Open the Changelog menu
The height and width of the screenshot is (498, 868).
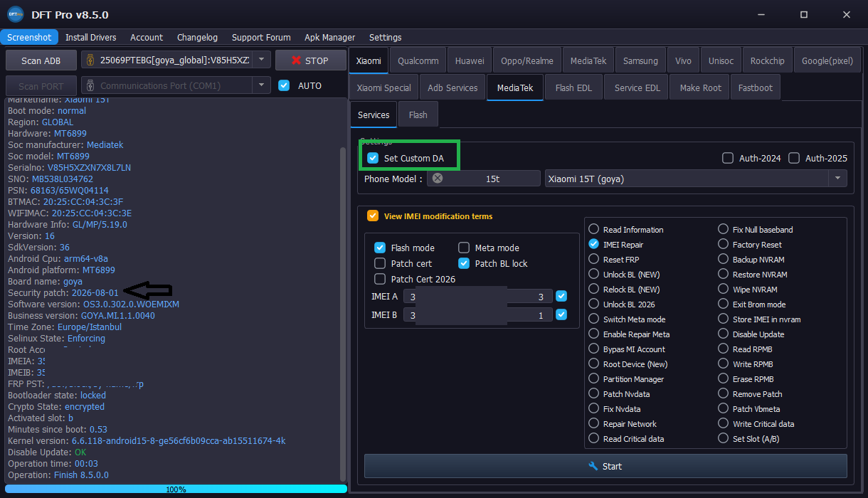click(x=197, y=37)
